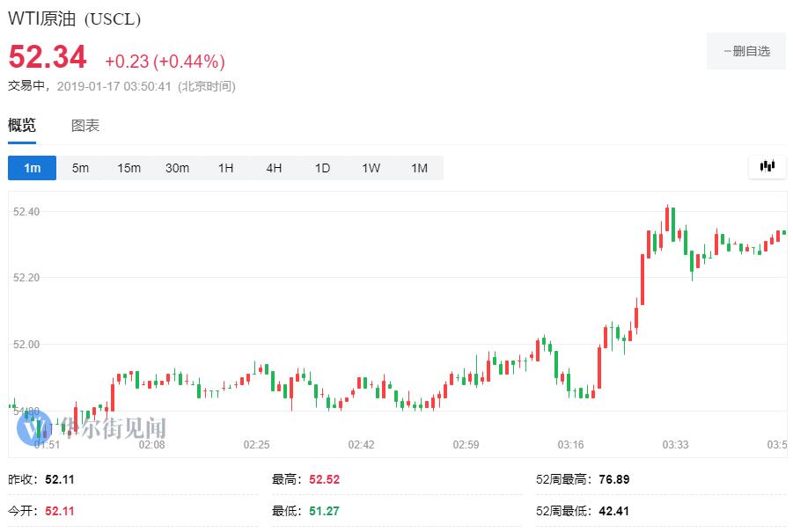Click the 03:33 time axis marker

click(675, 445)
